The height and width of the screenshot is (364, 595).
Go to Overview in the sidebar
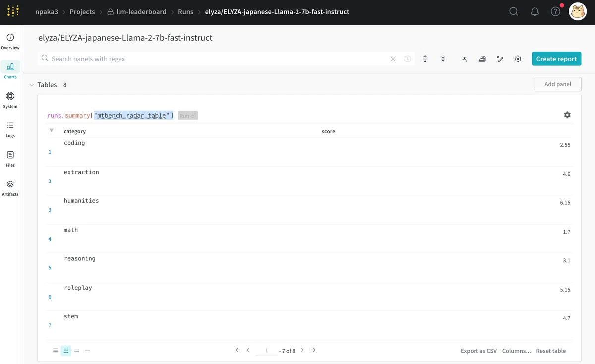pos(10,42)
